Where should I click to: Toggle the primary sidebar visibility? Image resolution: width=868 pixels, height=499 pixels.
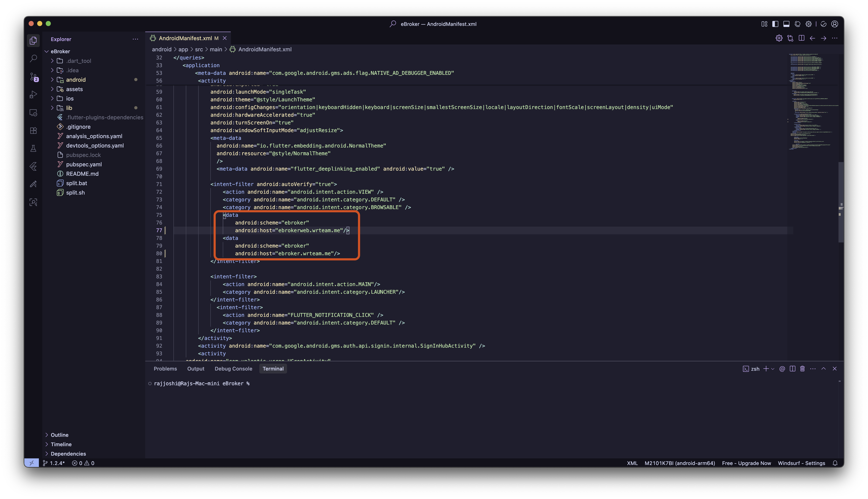pyautogui.click(x=775, y=24)
